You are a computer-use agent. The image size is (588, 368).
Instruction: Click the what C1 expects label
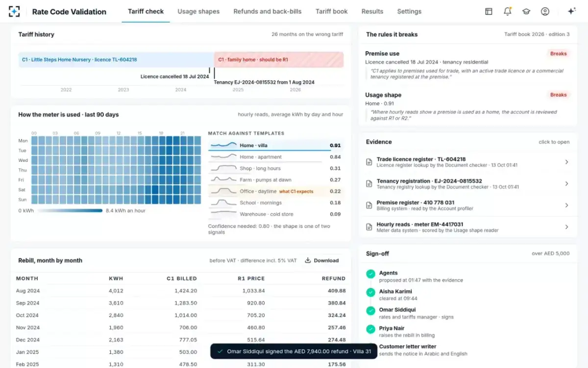click(x=296, y=191)
